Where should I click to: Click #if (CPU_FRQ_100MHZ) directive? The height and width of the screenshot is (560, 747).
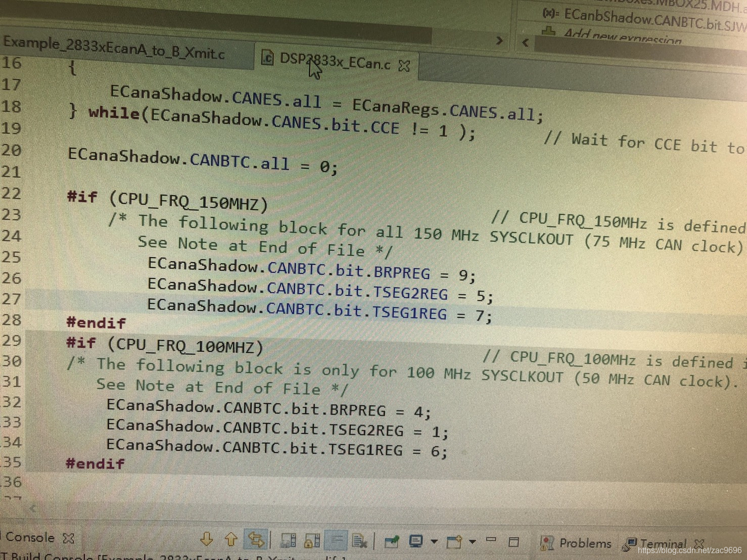pos(165,345)
